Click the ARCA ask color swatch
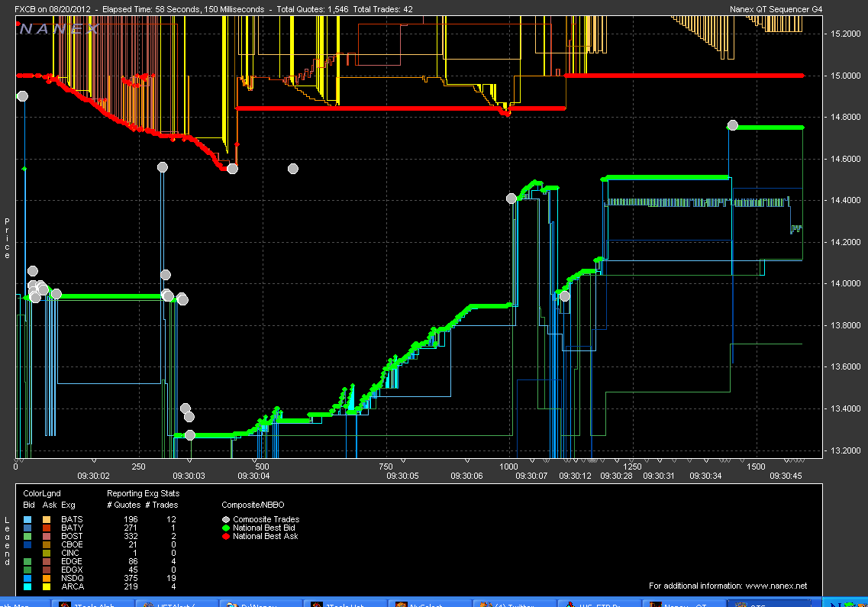 pyautogui.click(x=47, y=586)
